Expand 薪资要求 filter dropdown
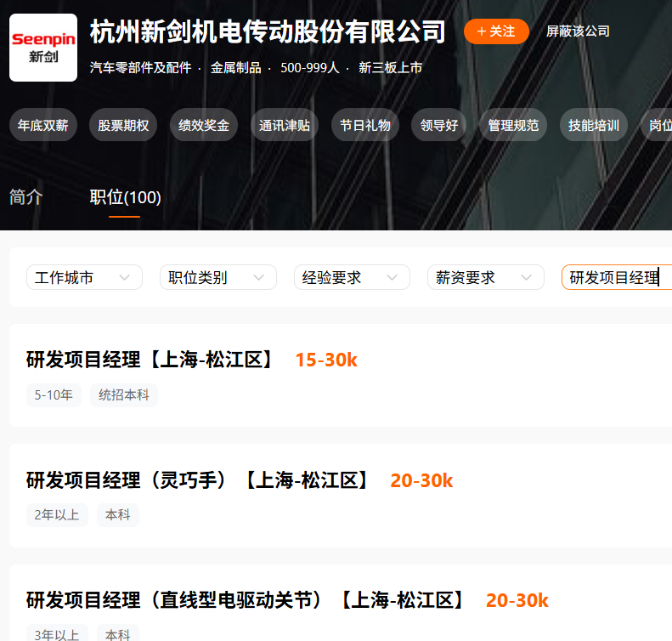The height and width of the screenshot is (641, 672). 486,277
